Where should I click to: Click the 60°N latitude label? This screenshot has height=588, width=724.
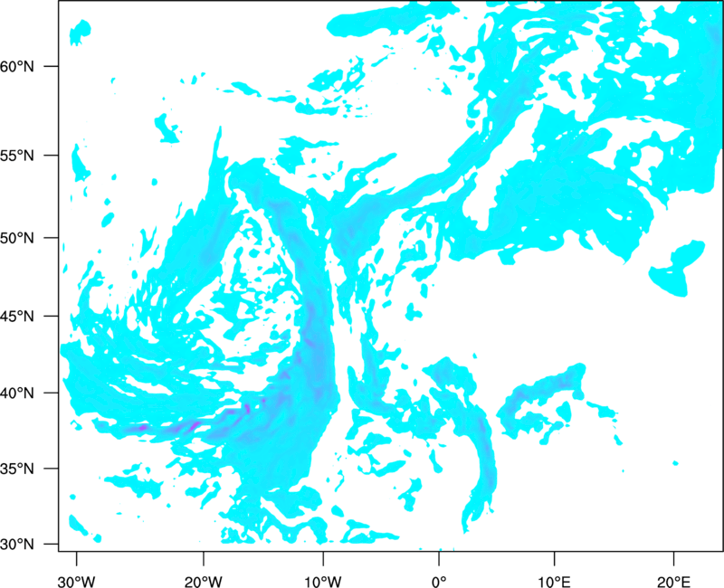tap(17, 66)
